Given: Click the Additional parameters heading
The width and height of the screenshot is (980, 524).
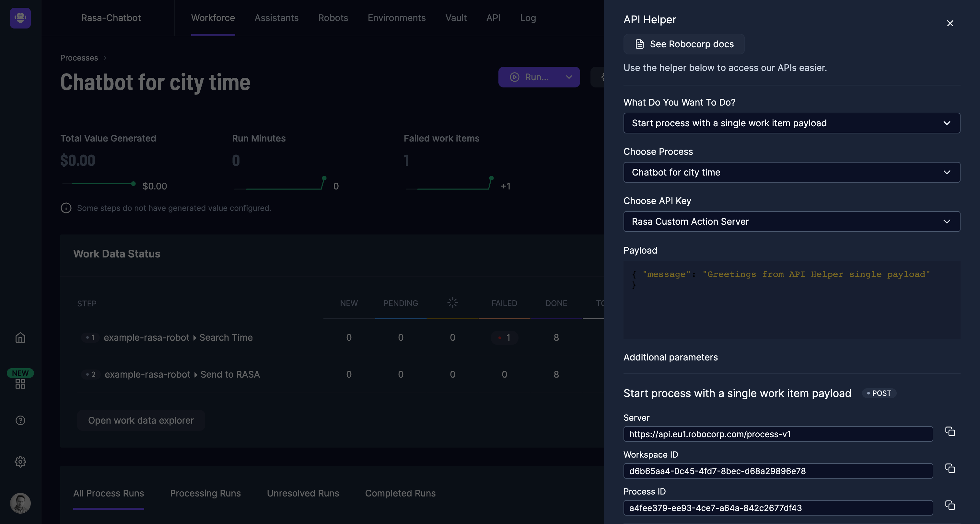Looking at the screenshot, I should pyautogui.click(x=670, y=357).
